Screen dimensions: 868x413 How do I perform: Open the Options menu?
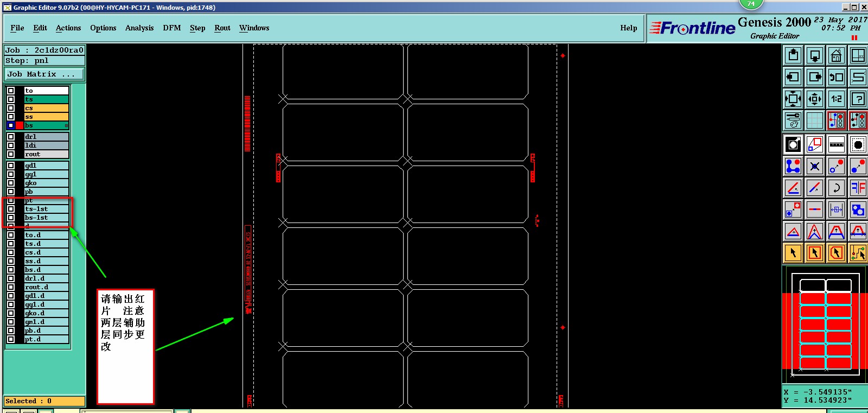click(x=103, y=28)
